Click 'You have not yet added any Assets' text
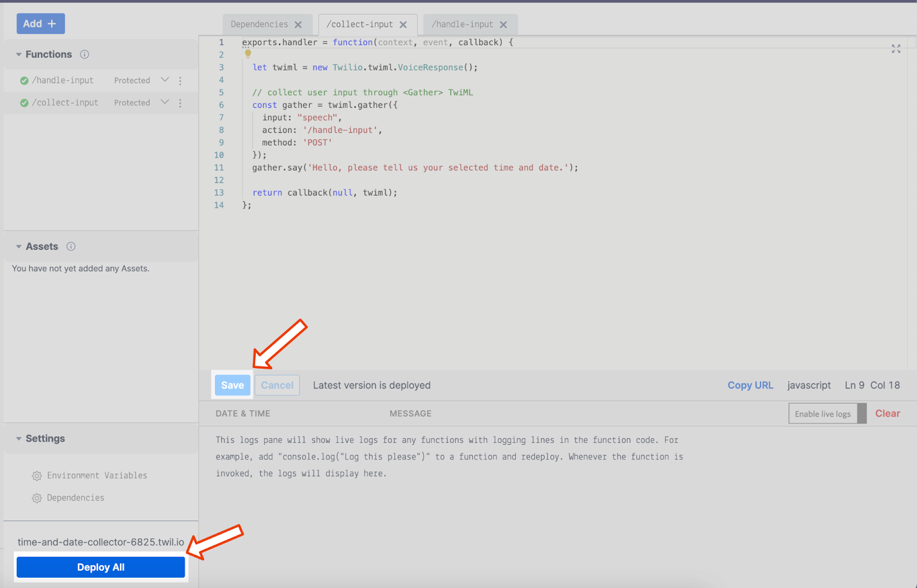 (x=80, y=268)
